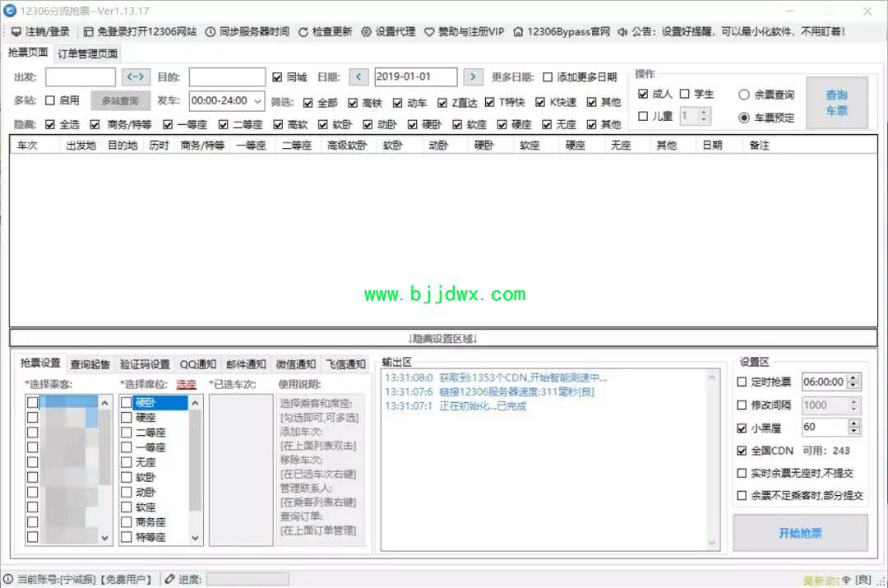Select the 车票预定 radio button
Image resolution: width=888 pixels, height=588 pixels.
coord(744,118)
